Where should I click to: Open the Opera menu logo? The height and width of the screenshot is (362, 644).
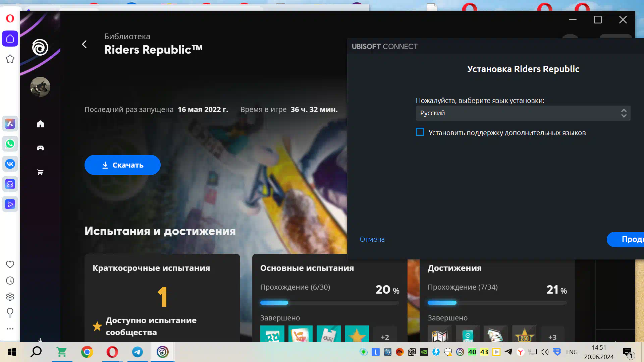pos(10,18)
